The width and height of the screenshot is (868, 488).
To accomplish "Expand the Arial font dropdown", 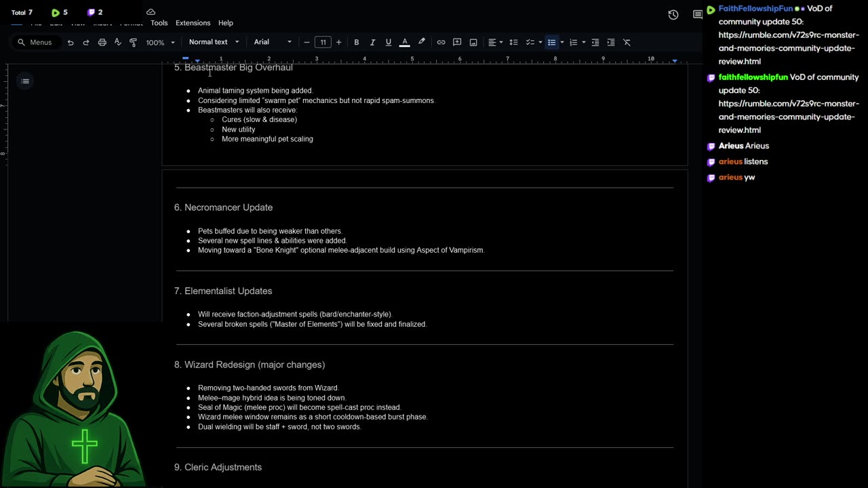I will click(x=273, y=42).
